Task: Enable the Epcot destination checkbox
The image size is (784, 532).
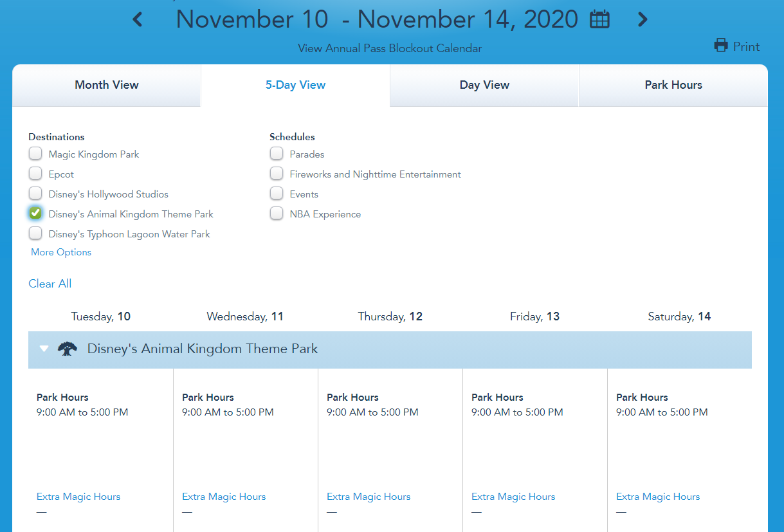Action: [36, 174]
